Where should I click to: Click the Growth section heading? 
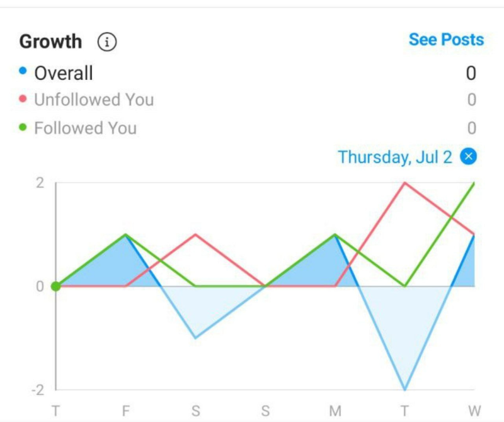point(50,42)
